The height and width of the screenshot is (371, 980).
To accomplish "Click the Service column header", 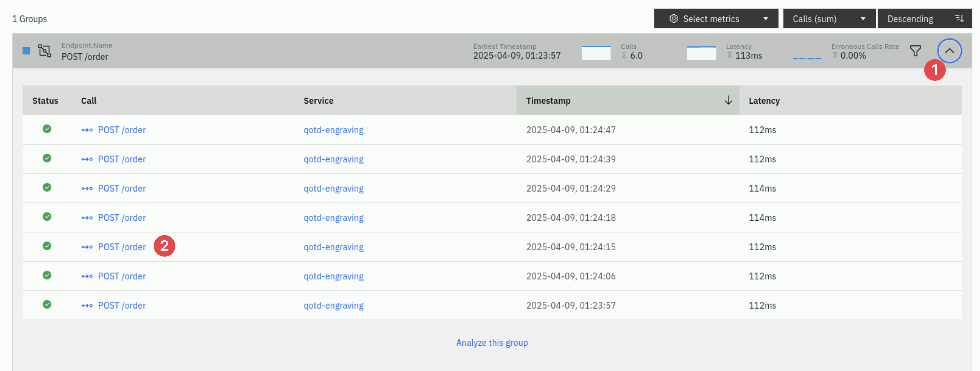I will pyautogui.click(x=318, y=101).
